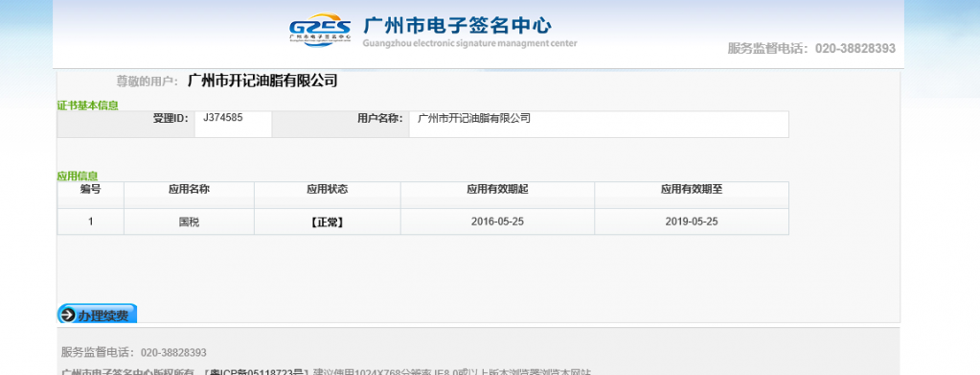This screenshot has height=375, width=980.
Task: Click the 用户名称 field value 广州市开记油脂有限公司
Action: point(474,117)
